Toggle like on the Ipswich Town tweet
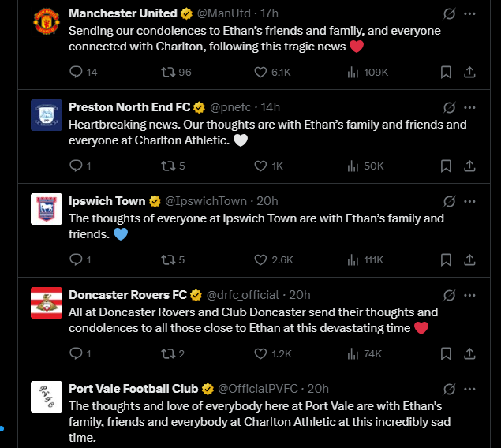This screenshot has width=501, height=448. (260, 259)
